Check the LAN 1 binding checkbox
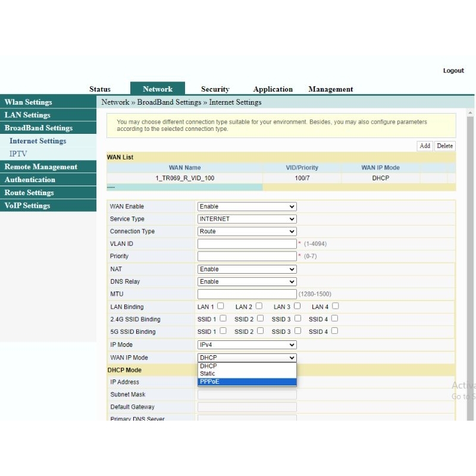This screenshot has height=476, width=476. 221,306
